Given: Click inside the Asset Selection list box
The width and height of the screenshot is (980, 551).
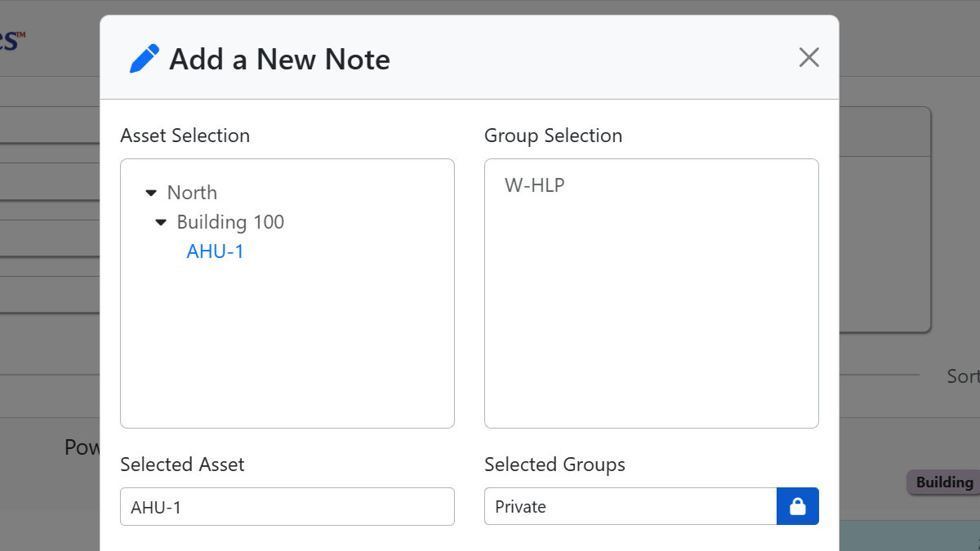Looking at the screenshot, I should (x=287, y=343).
